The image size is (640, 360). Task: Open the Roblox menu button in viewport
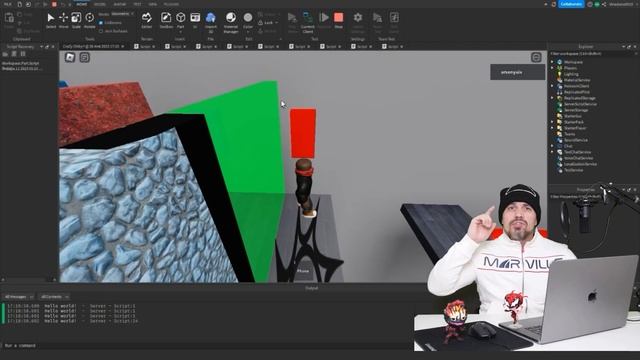pyautogui.click(x=70, y=57)
